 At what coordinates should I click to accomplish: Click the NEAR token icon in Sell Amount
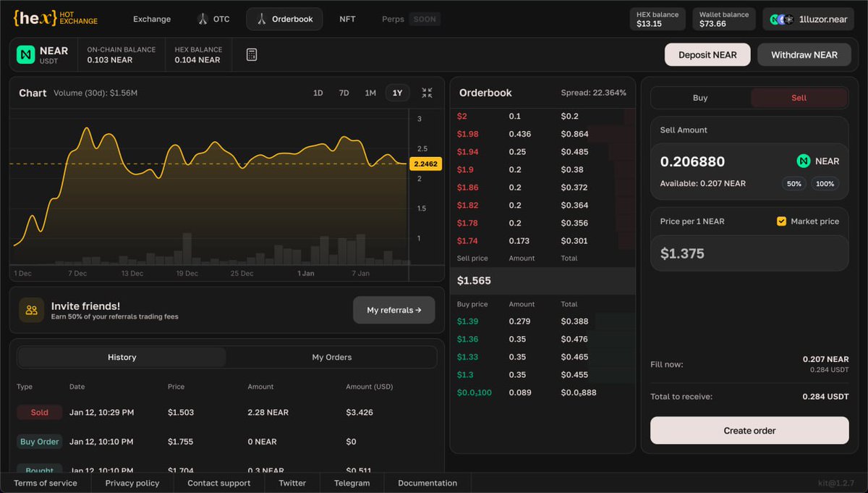click(x=803, y=161)
